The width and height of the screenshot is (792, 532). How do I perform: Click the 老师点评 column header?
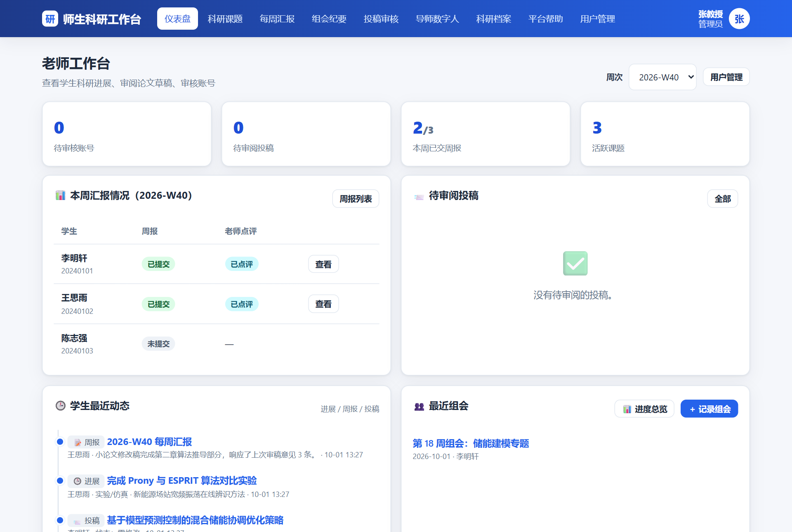240,231
